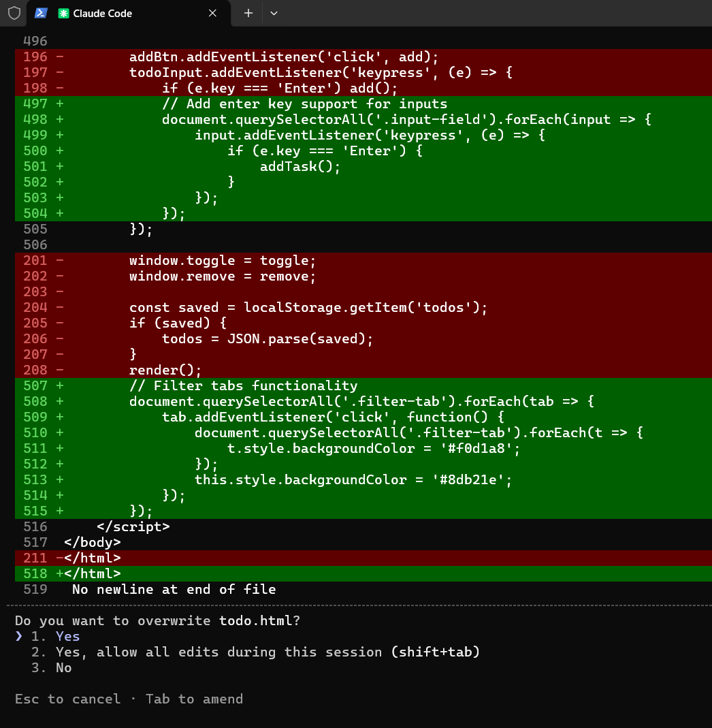Select option 3. No
Image resolution: width=712 pixels, height=728 pixels.
[x=52, y=667]
